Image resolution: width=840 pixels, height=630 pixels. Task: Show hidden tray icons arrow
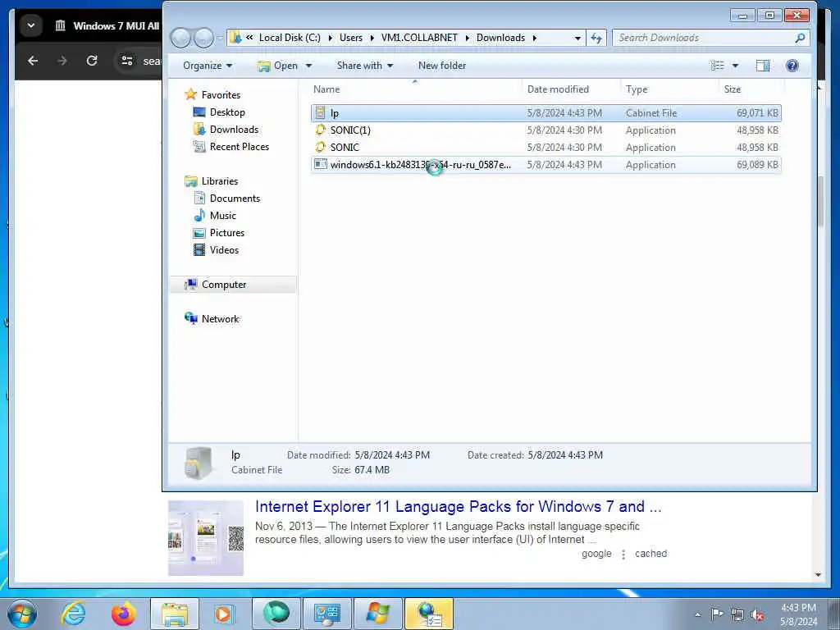click(x=697, y=614)
